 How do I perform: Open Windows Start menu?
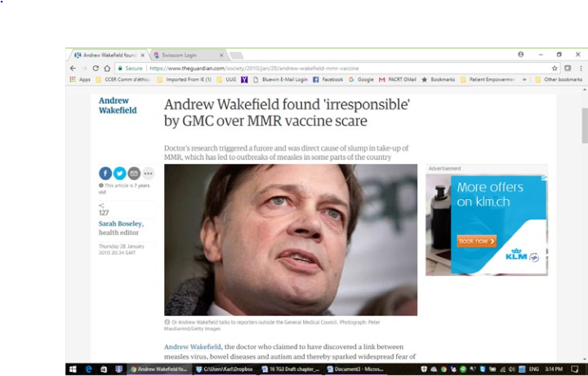[x=73, y=369]
